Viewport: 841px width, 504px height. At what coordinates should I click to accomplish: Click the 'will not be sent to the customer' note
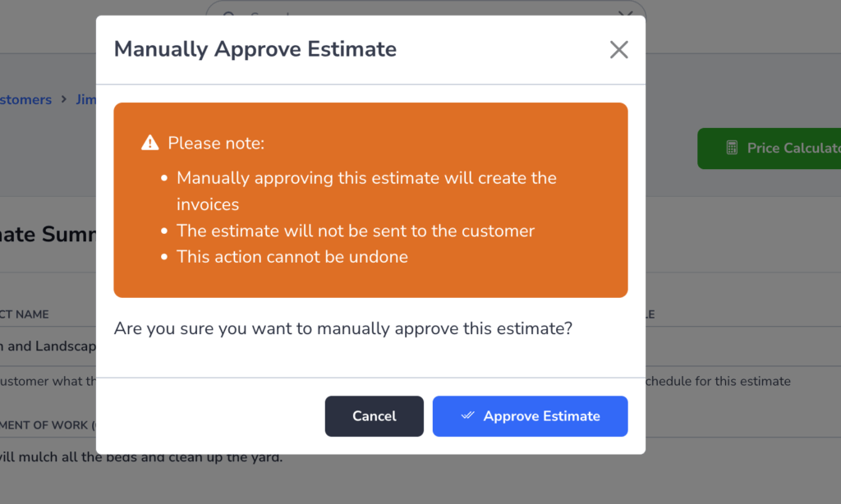(x=356, y=231)
